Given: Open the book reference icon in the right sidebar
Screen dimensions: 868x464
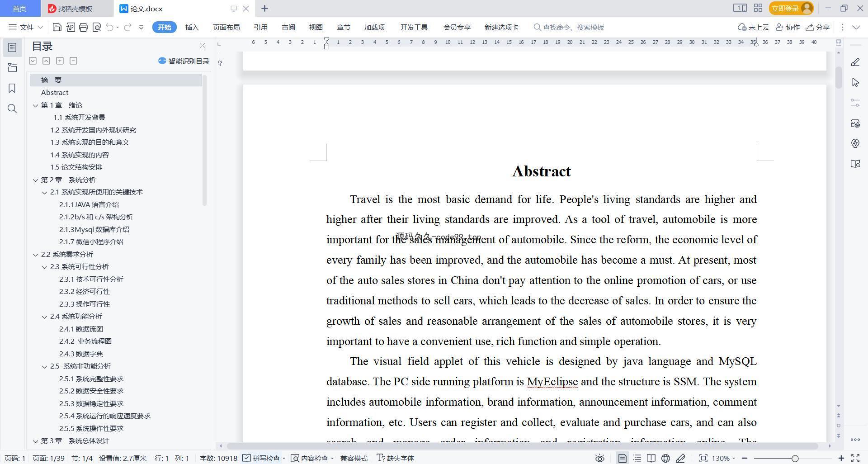Looking at the screenshot, I should [855, 164].
